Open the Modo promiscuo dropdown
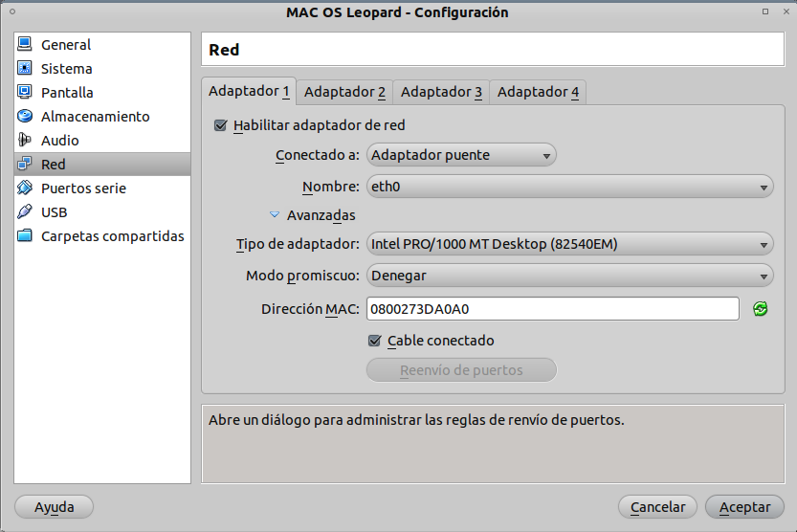The image size is (797, 532). 570,276
